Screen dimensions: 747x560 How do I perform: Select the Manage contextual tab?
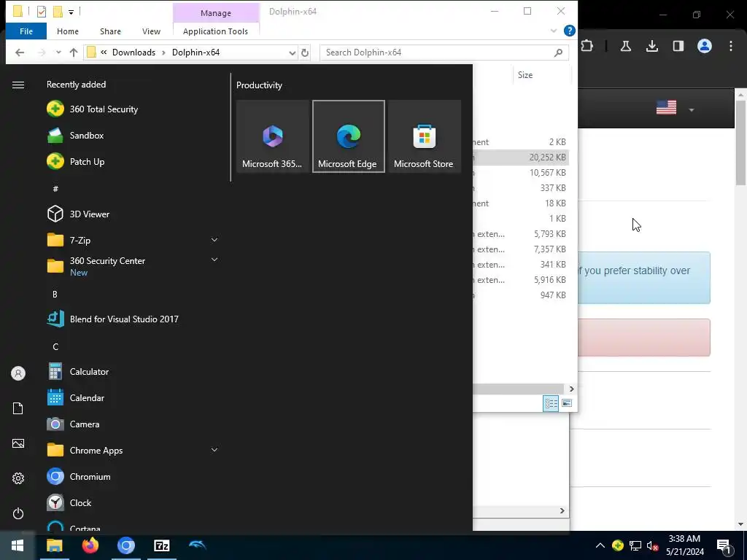[x=216, y=13]
